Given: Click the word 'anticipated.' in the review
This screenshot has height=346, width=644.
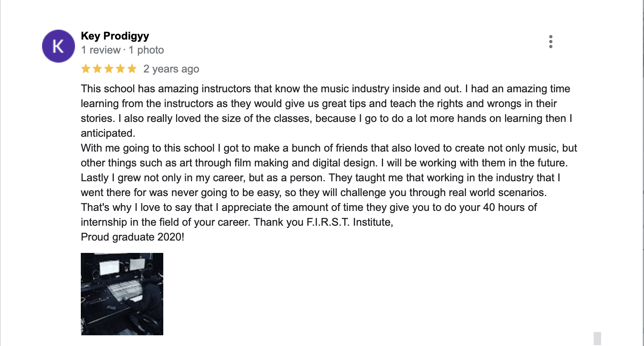Looking at the screenshot, I should tap(108, 133).
